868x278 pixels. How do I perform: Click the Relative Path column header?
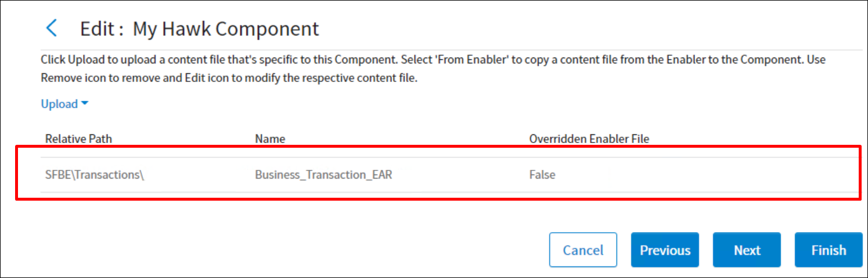point(78,138)
